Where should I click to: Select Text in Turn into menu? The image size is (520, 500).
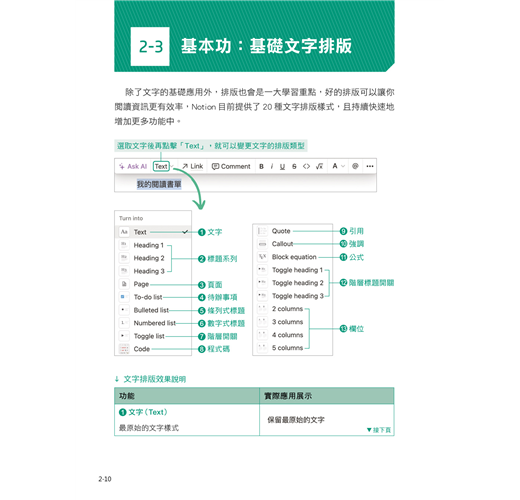pos(153,232)
